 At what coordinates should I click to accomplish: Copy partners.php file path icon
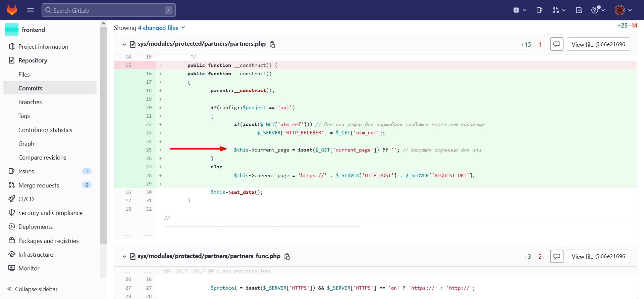pyautogui.click(x=272, y=44)
